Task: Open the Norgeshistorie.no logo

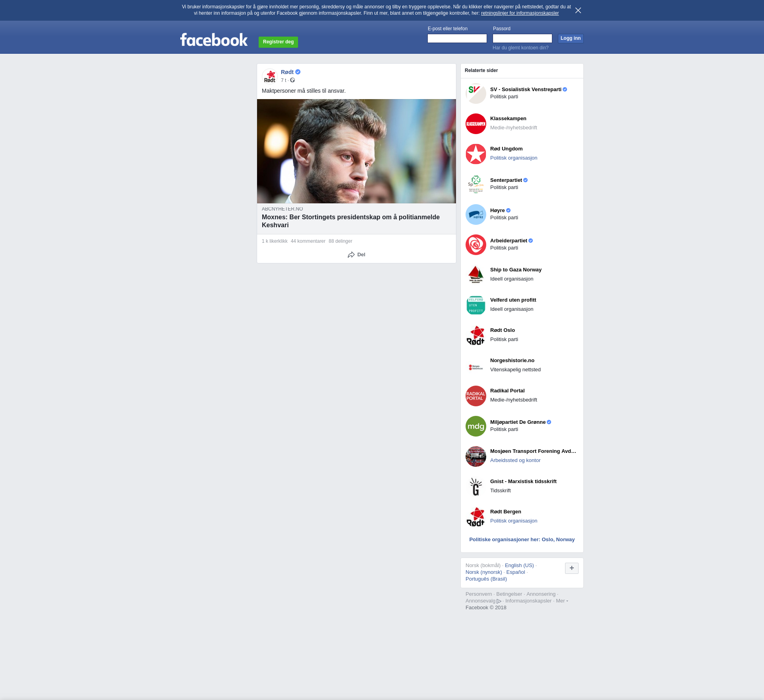Action: 476,366
